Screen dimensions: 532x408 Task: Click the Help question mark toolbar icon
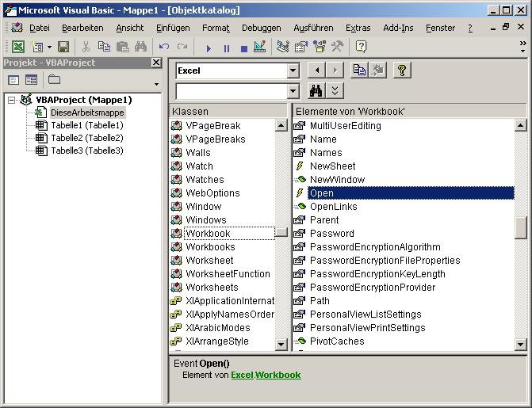click(361, 47)
